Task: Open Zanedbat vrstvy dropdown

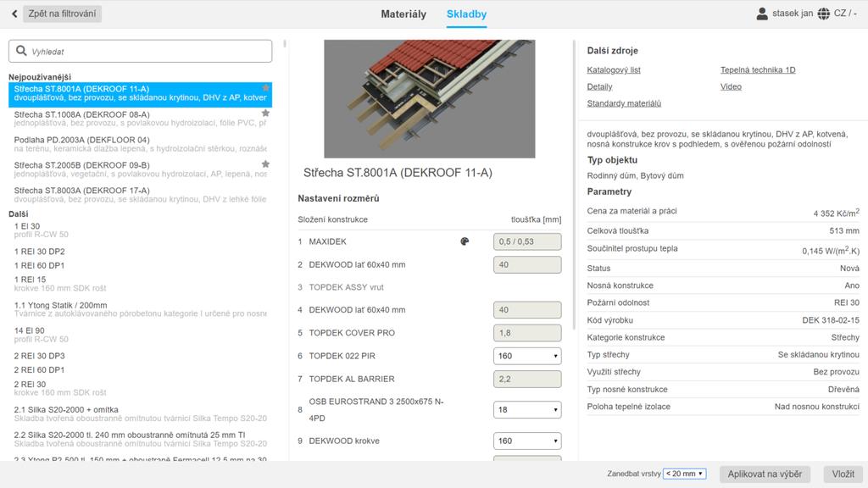Action: click(685, 474)
